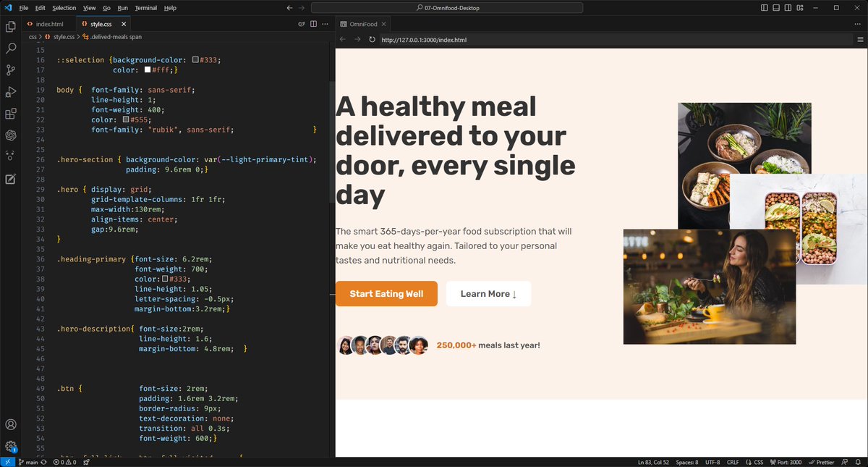The width and height of the screenshot is (868, 467).
Task: Click the browser preview reload icon
Action: (x=372, y=40)
